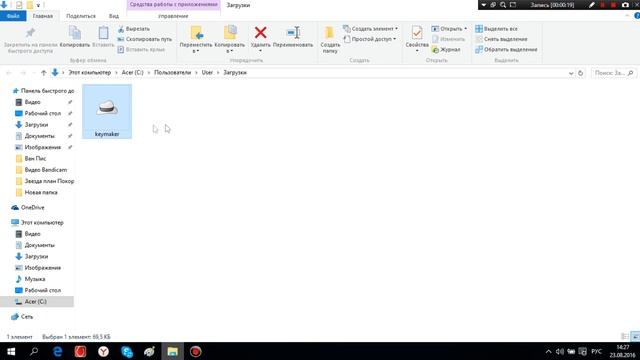The image size is (640, 360).
Task: Click Pin to Quick Access icon
Action: (x=30, y=33)
